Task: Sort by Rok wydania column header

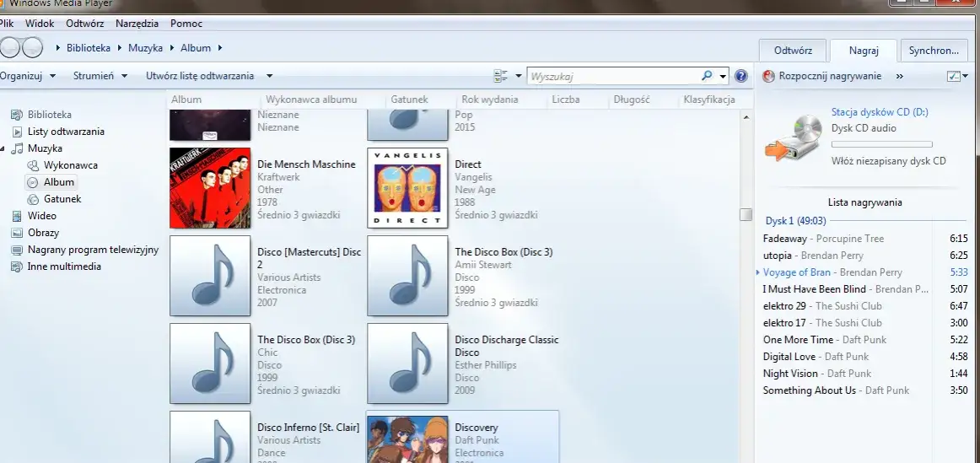Action: pyautogui.click(x=490, y=100)
